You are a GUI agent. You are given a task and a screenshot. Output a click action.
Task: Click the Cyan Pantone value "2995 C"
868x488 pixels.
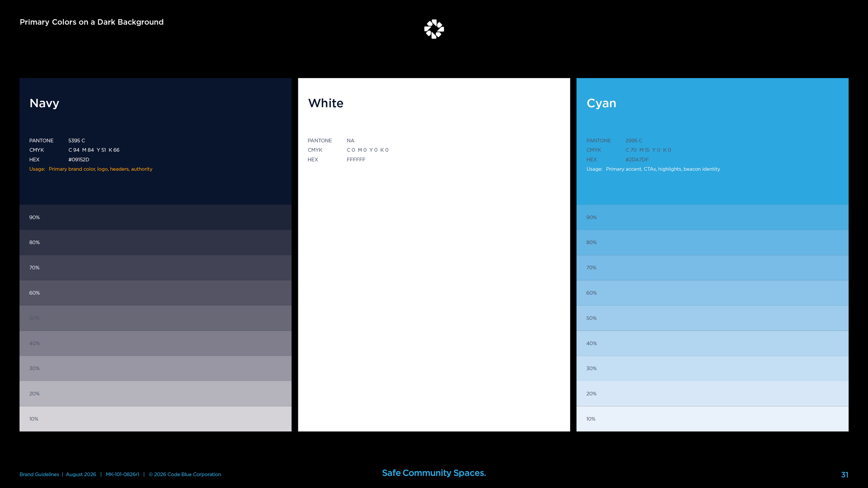pos(634,141)
